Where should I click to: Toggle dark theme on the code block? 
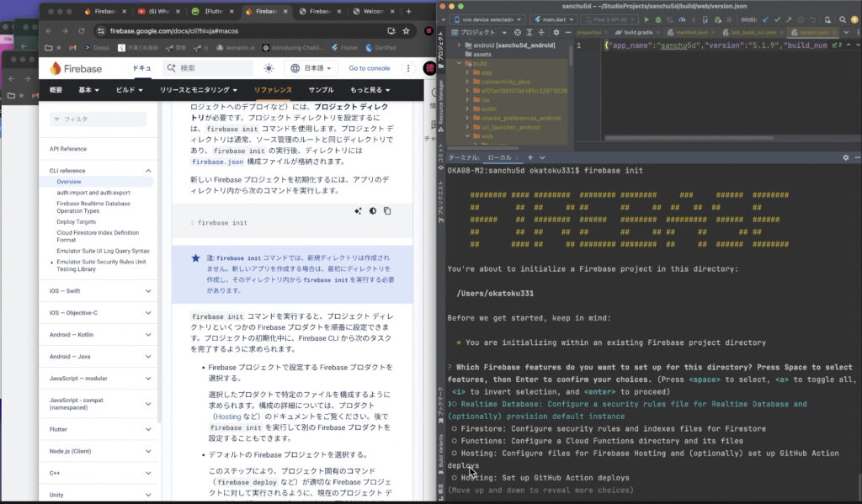tap(373, 211)
